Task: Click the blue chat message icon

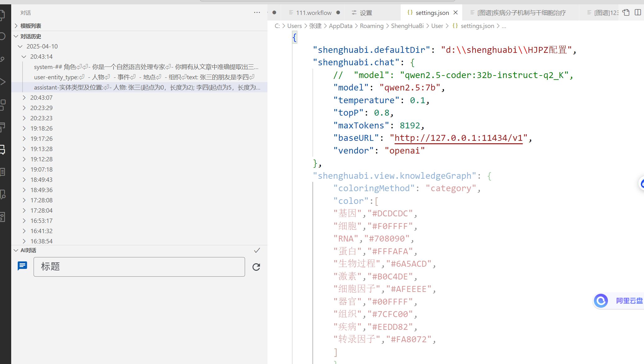Action: [22, 266]
